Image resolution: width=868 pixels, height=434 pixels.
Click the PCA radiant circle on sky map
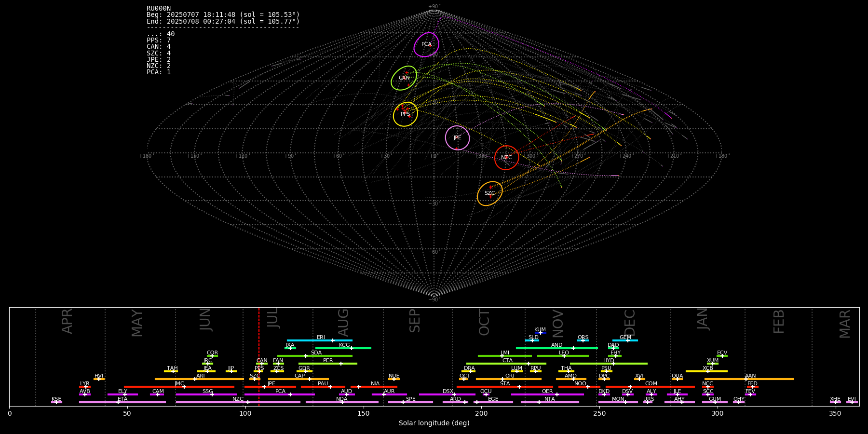pyautogui.click(x=426, y=44)
